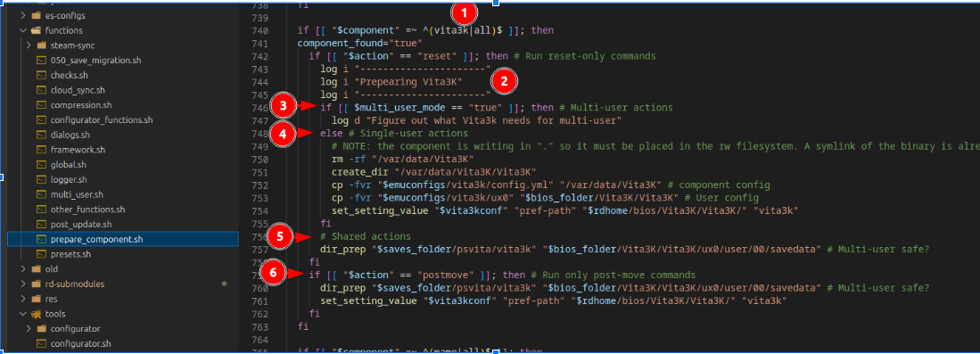Image resolution: width=980 pixels, height=354 pixels.
Task: Expand the configurator folder under tools
Action: pos(29,329)
